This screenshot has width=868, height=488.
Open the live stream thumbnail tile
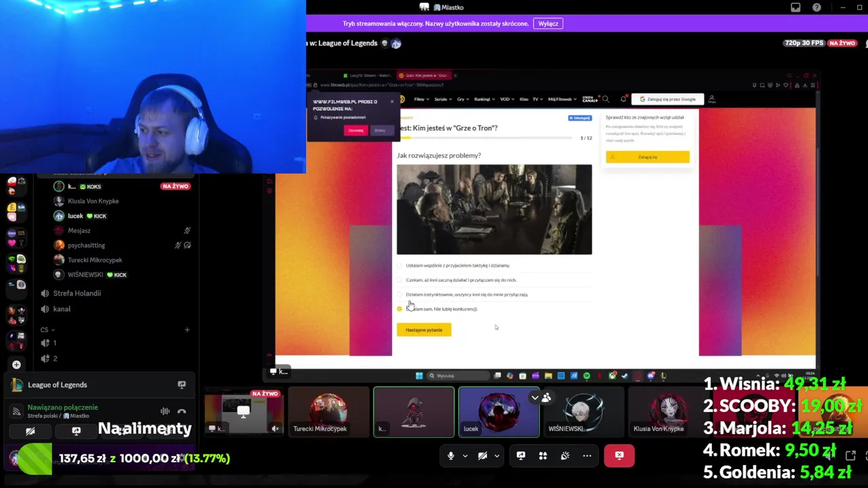(243, 412)
